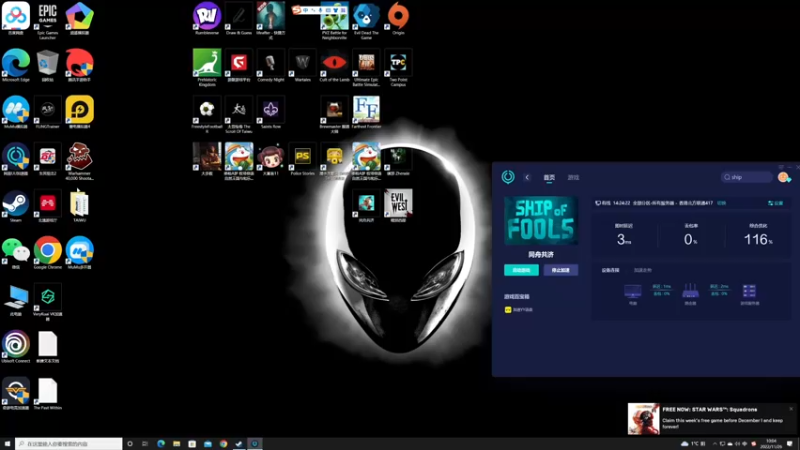This screenshot has width=800, height=450.
Task: Open Task View from the taskbar
Action: [145, 444]
